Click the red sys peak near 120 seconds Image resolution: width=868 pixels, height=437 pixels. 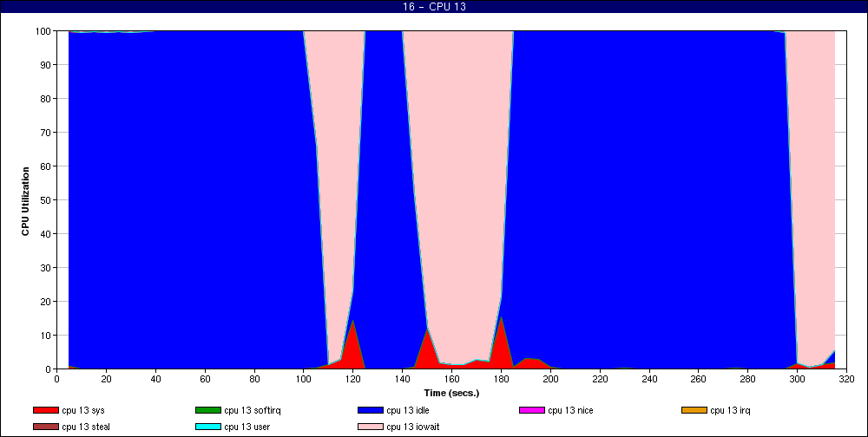coord(352,347)
